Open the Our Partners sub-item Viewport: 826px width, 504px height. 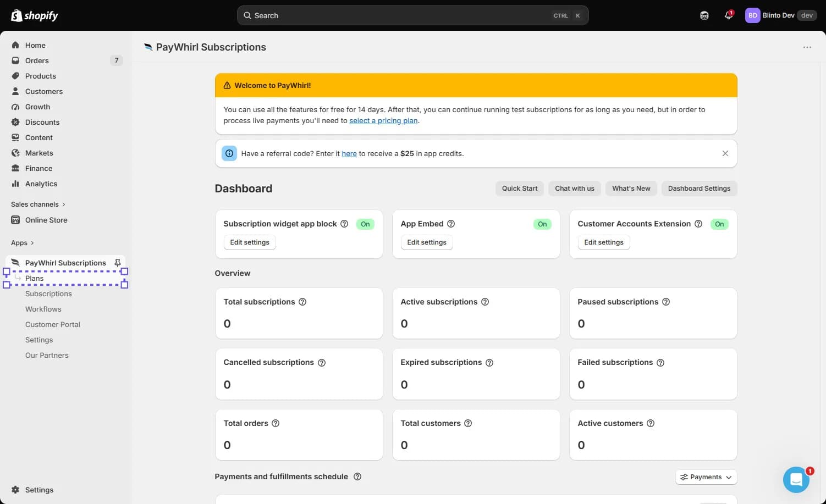pos(47,355)
